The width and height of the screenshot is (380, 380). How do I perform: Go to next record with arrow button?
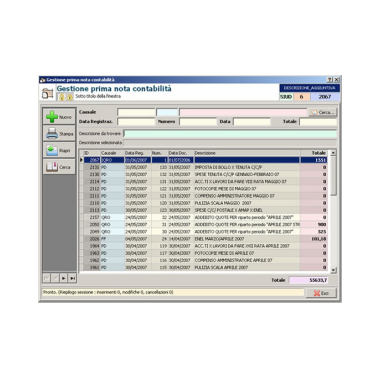(64, 278)
